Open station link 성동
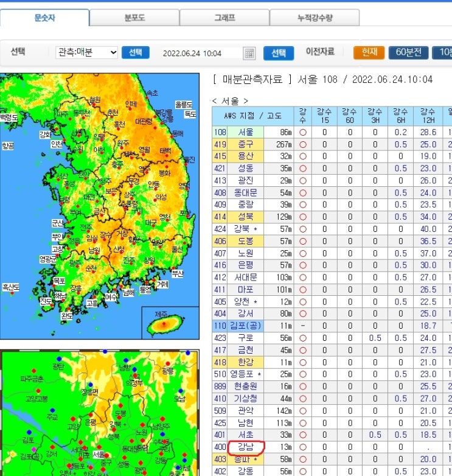This screenshot has height=476, width=452. click(245, 169)
